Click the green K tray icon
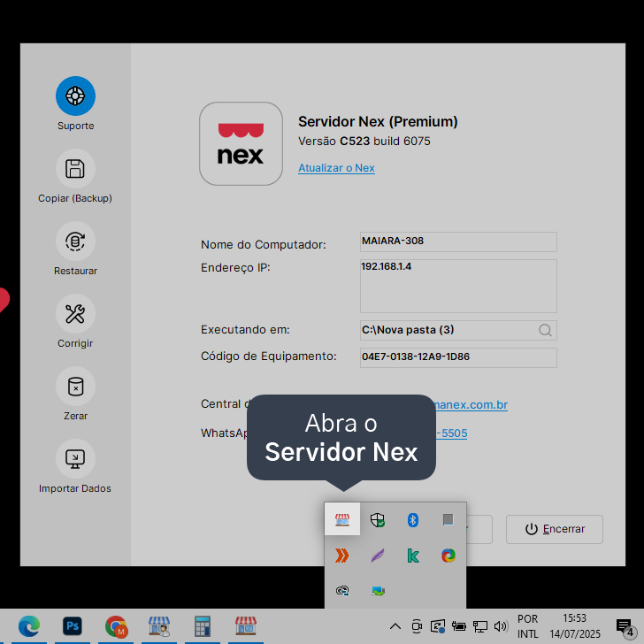Screen dimensions: 644x644 click(413, 556)
